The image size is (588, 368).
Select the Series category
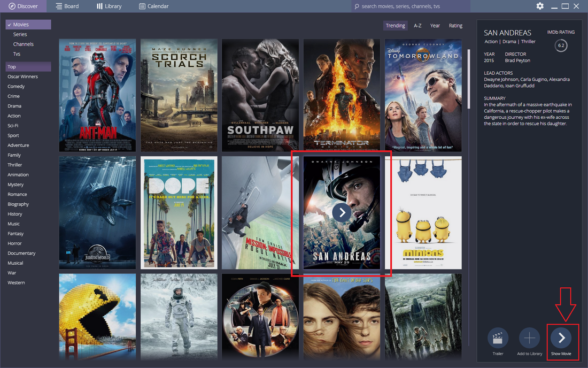[x=20, y=34]
